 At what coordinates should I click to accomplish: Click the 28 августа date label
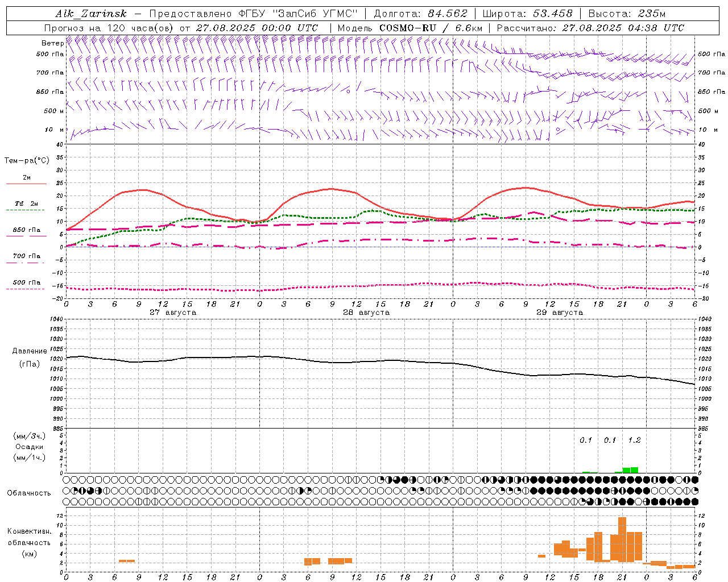click(366, 313)
